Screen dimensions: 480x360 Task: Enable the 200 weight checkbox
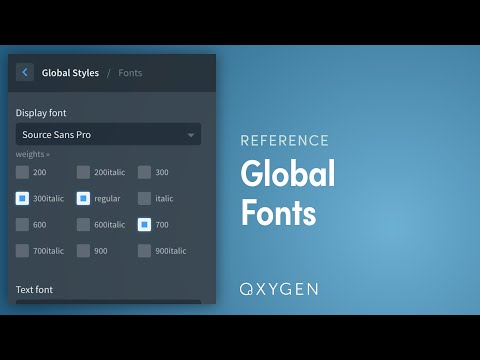point(22,172)
